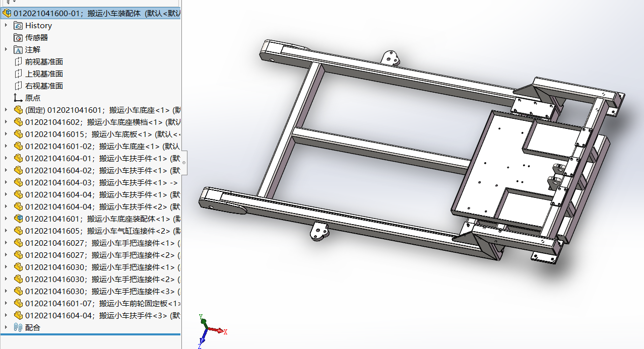Click the red X axis of the view triad
644x349 pixels.
pyautogui.click(x=218, y=330)
